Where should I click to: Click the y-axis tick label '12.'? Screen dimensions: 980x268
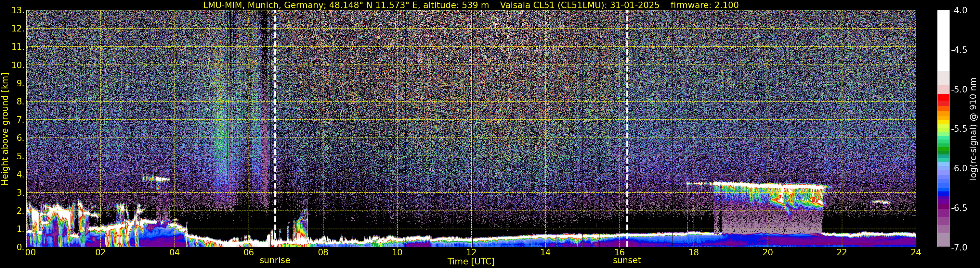coord(18,29)
